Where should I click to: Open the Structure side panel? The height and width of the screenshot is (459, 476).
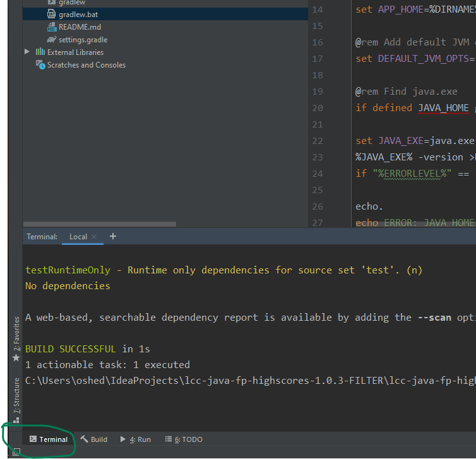pyautogui.click(x=16, y=395)
